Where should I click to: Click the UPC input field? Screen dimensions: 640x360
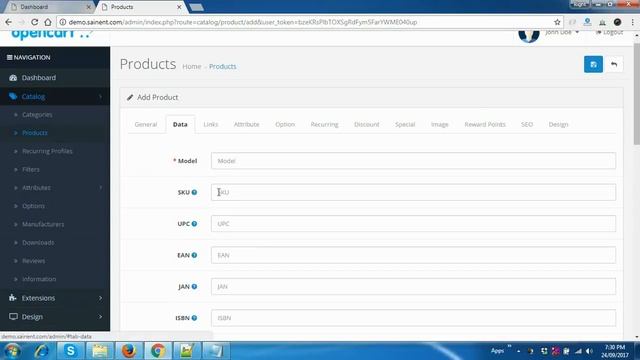pos(413,224)
